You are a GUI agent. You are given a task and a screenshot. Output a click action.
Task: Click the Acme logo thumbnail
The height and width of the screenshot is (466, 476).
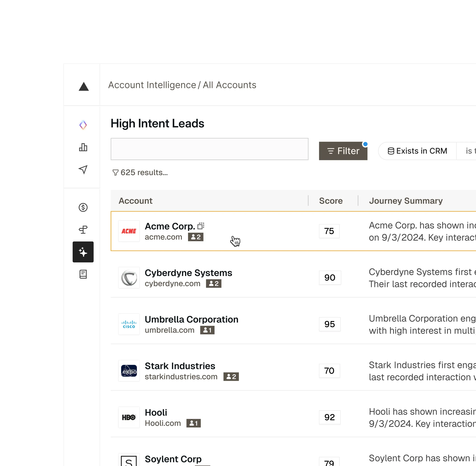129,231
